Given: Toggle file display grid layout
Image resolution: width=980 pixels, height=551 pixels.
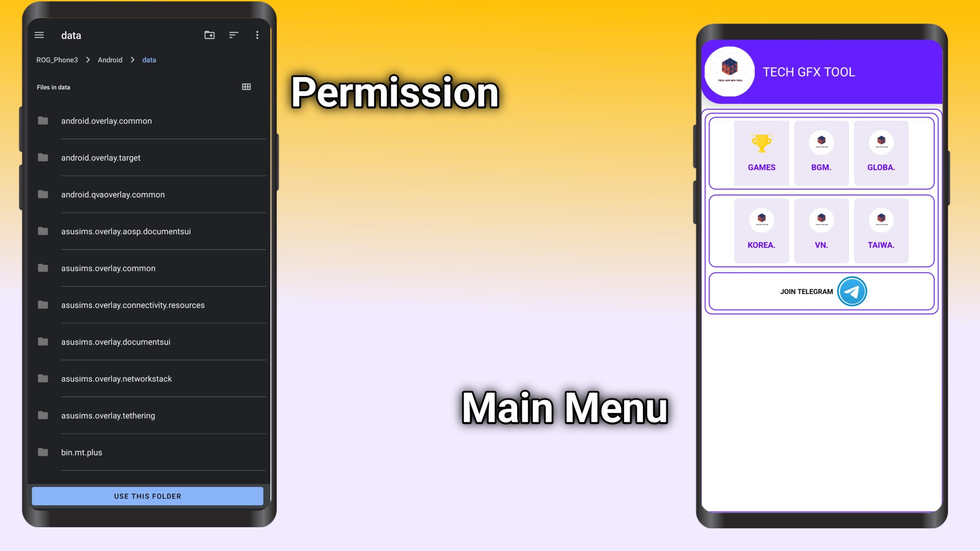Looking at the screenshot, I should coord(246,87).
